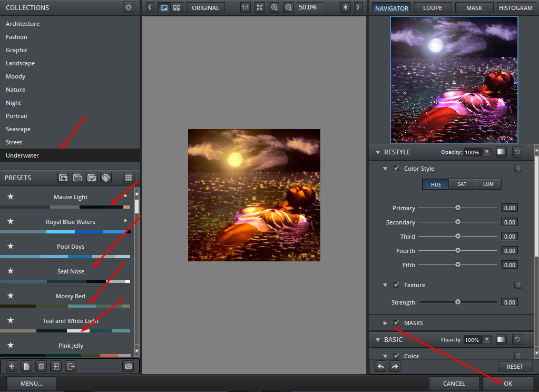
Task: Select the NAVIGATOR tab
Action: [391, 8]
